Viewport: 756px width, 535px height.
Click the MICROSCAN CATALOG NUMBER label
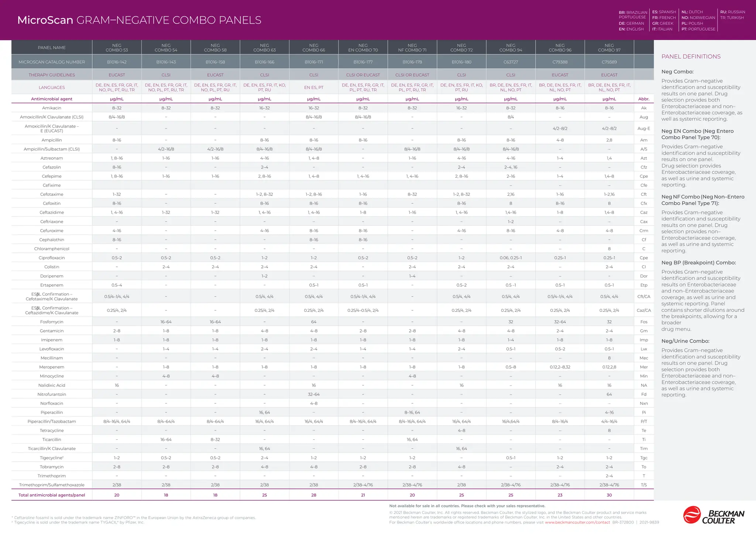(x=52, y=62)
